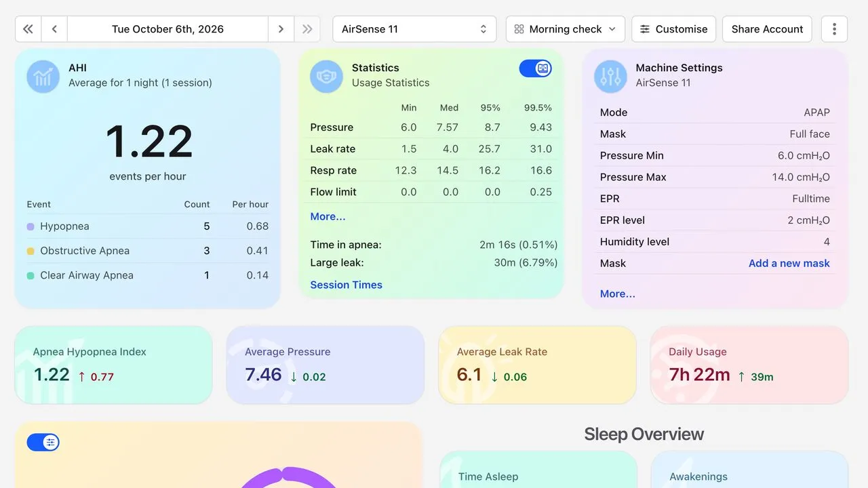Open the Morning check layout dropdown

(566, 29)
